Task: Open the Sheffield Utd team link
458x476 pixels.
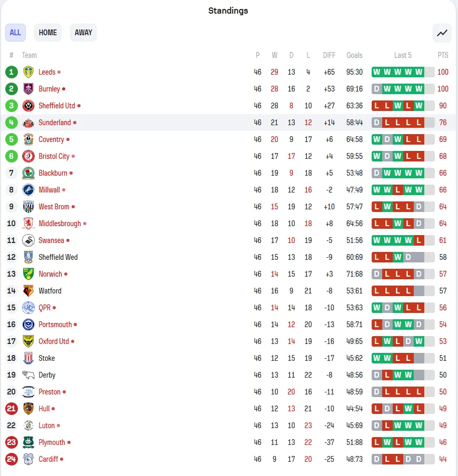Action: tap(57, 106)
